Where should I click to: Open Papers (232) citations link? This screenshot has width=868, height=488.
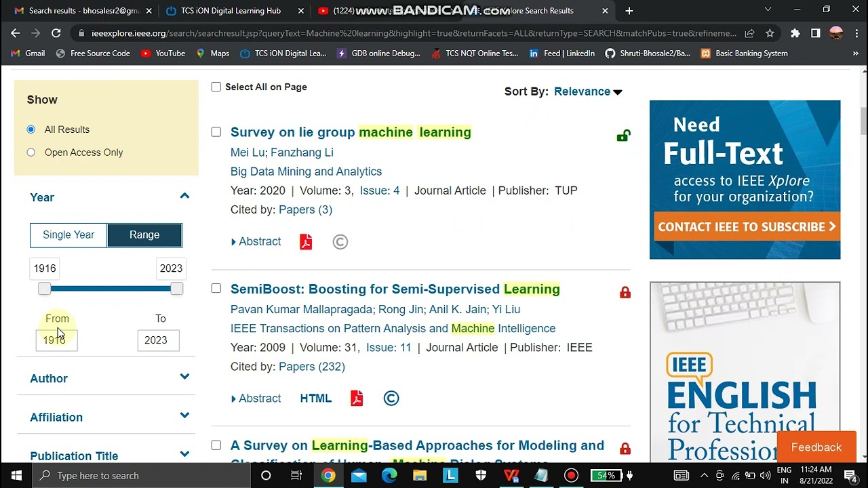point(312,367)
